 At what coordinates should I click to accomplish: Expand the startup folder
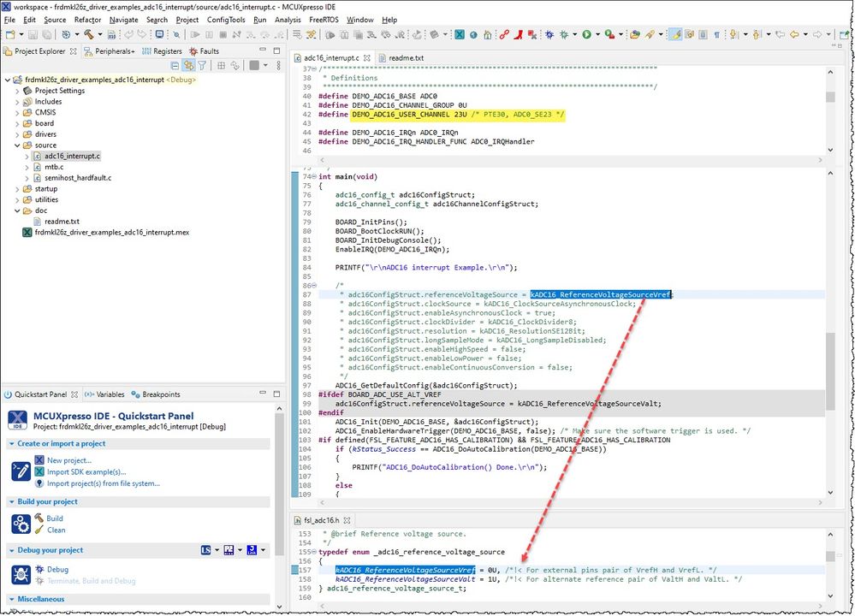click(17, 189)
